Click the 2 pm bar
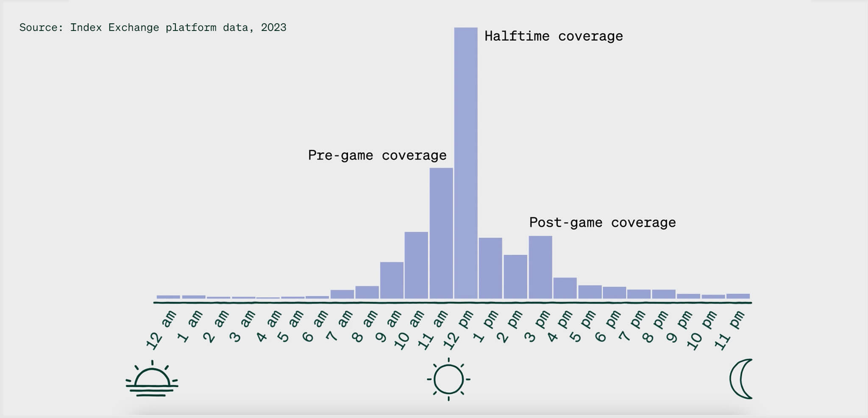The image size is (868, 418). 515,276
